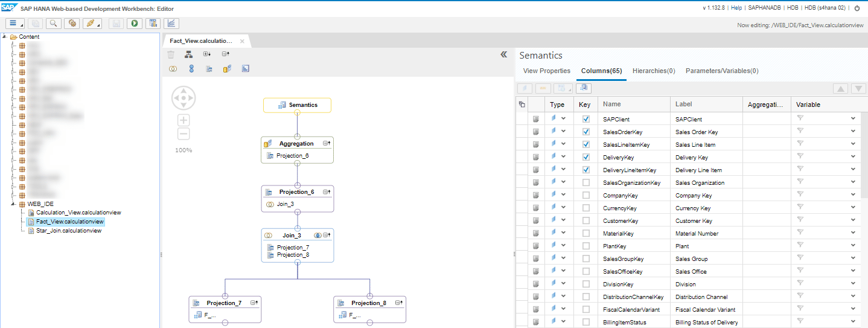The height and width of the screenshot is (328, 868).
Task: Open the View Properties tab
Action: pos(546,71)
